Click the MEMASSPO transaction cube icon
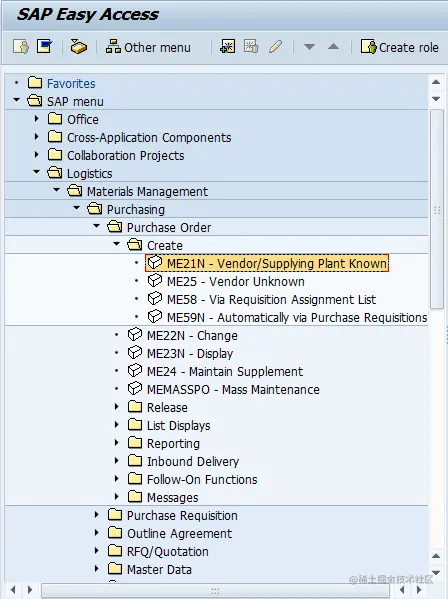448x599 pixels. [x=135, y=388]
